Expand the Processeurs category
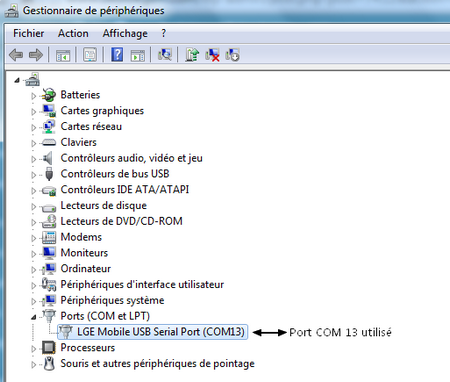Image resolution: width=450 pixels, height=382 pixels. click(x=34, y=349)
